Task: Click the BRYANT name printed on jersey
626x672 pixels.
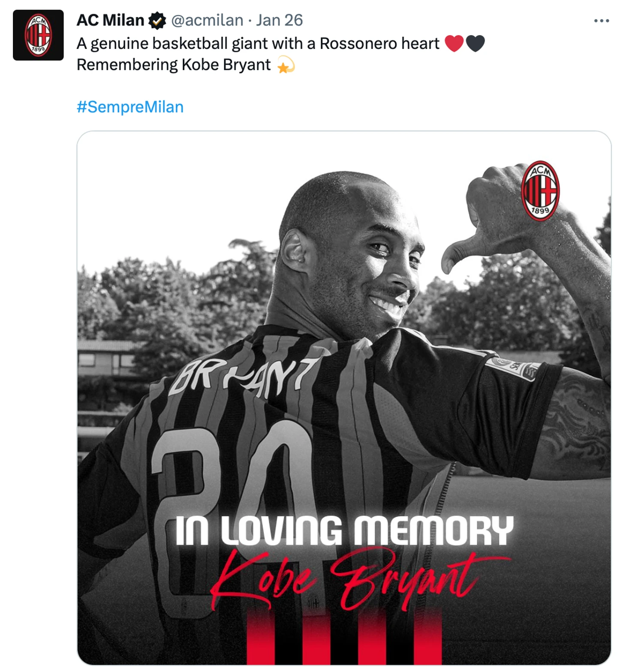Action: [x=245, y=377]
